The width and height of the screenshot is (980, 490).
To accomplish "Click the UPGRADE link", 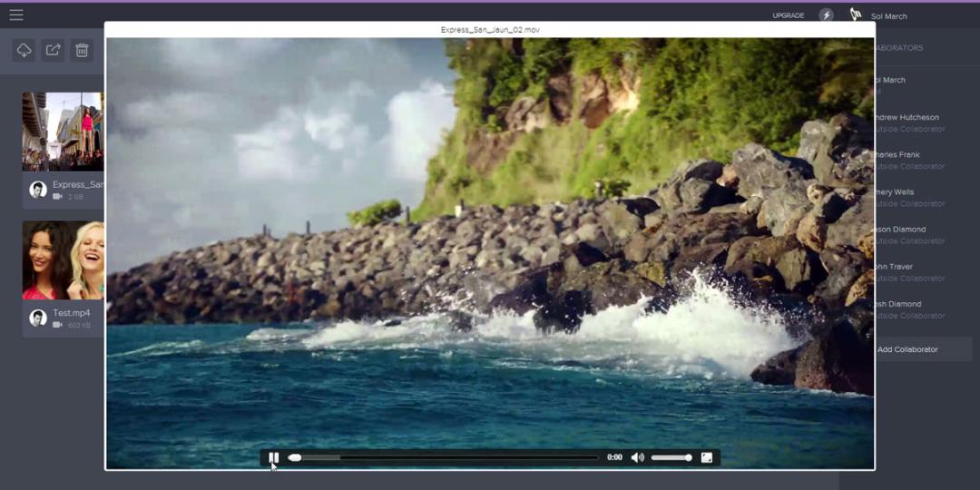I will click(x=789, y=15).
